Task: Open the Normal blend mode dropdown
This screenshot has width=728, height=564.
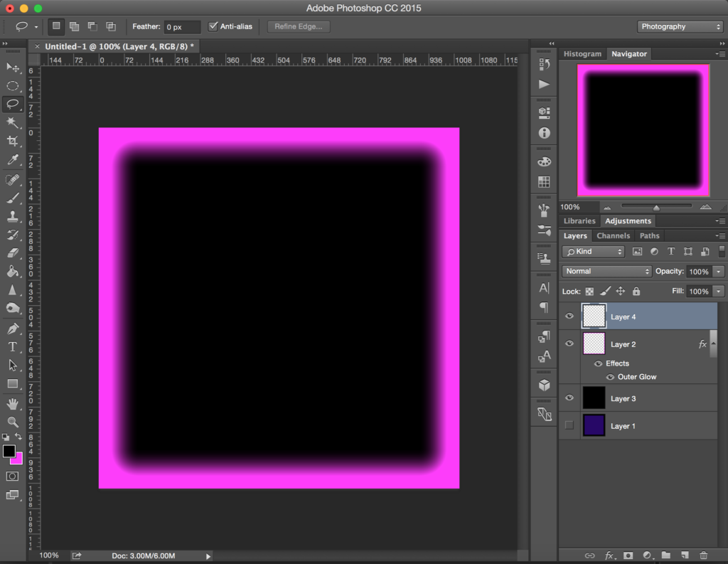Action: 606,271
